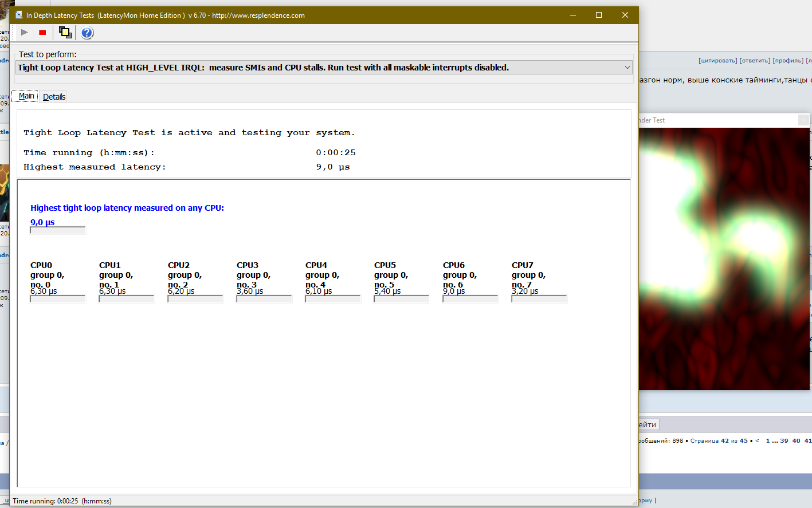The width and height of the screenshot is (812, 508).
Task: Click the CPU7 group 0 label
Action: coord(528,275)
